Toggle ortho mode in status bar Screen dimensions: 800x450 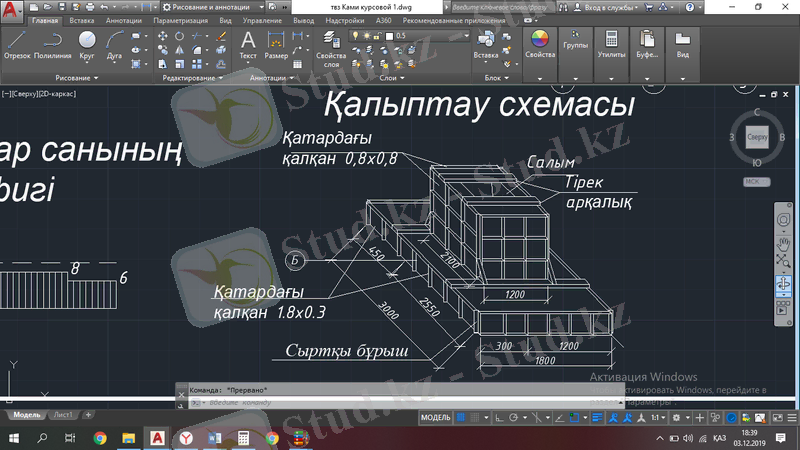click(x=497, y=417)
